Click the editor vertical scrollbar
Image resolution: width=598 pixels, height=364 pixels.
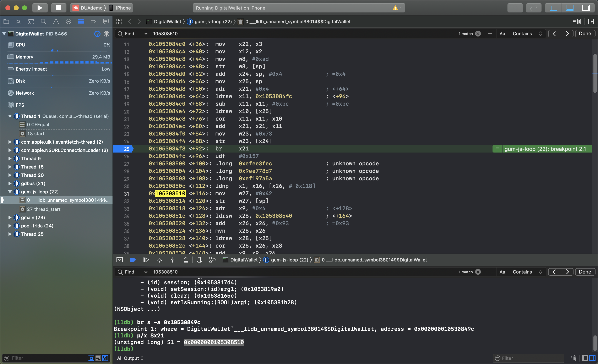pos(595,73)
